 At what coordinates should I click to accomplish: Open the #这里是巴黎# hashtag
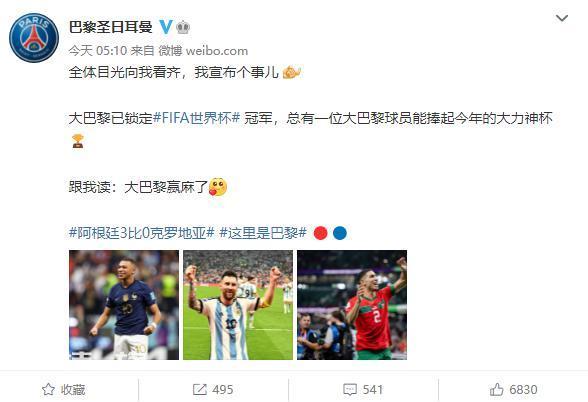pyautogui.click(x=263, y=233)
